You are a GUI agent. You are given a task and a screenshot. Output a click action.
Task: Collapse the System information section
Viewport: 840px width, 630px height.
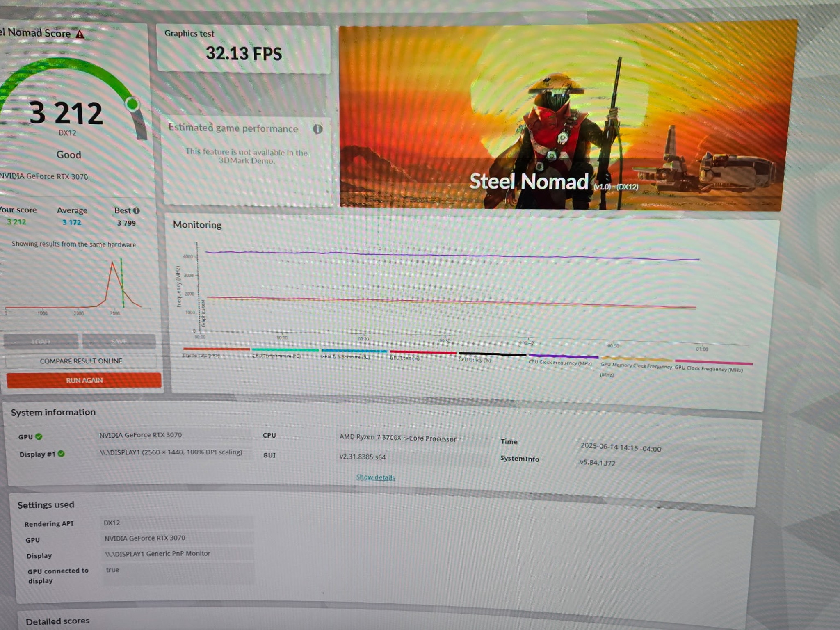tap(53, 412)
